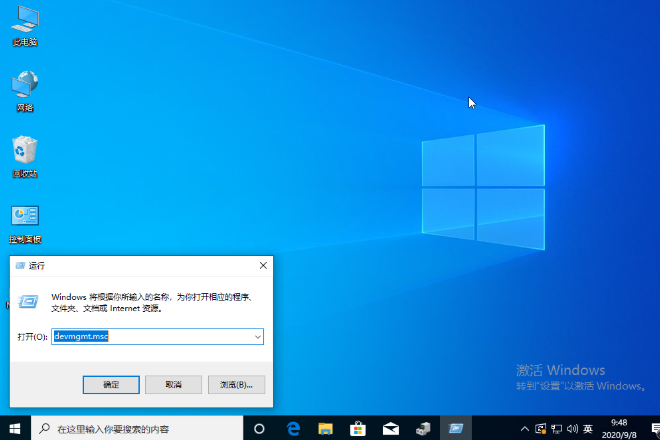This screenshot has width=660, height=440.
Task: Click the 取消 button in Run dialog
Action: tap(173, 384)
